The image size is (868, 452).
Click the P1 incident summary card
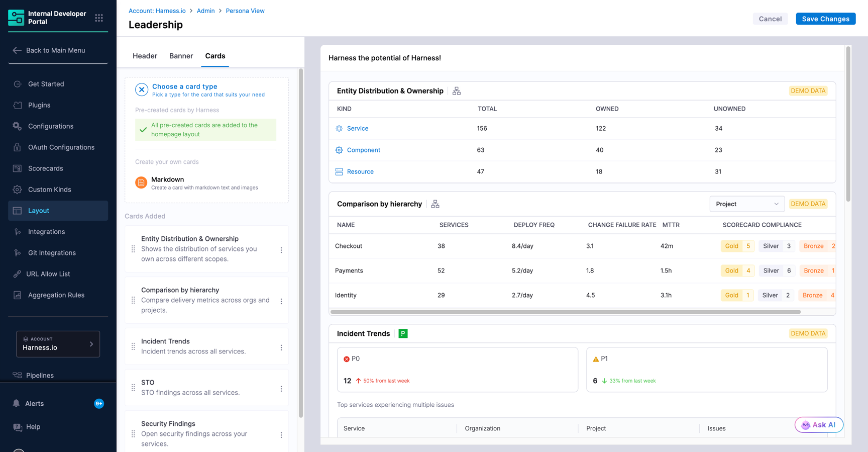click(707, 370)
